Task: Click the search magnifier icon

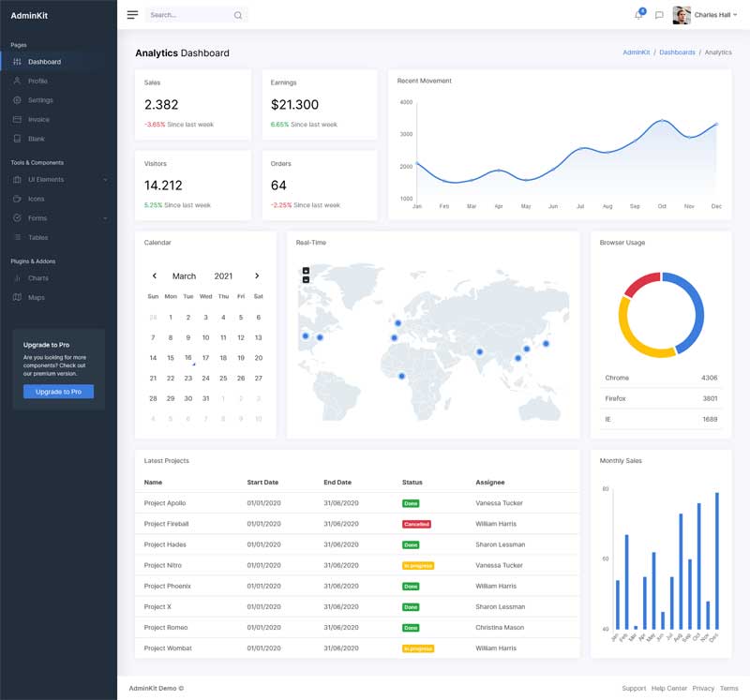Action: (237, 15)
